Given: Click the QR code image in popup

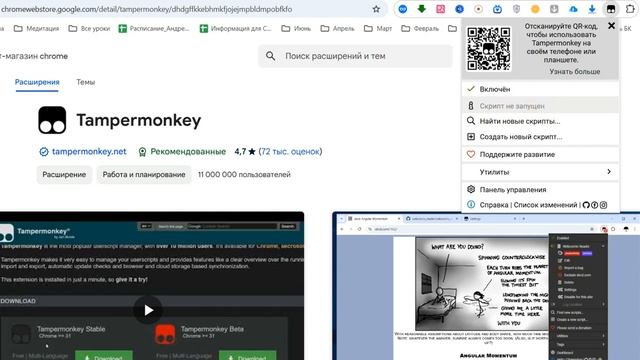Looking at the screenshot, I should pyautogui.click(x=489, y=49).
